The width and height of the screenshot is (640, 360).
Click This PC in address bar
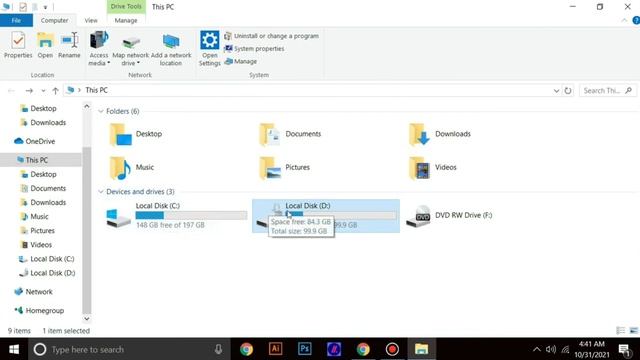96,90
